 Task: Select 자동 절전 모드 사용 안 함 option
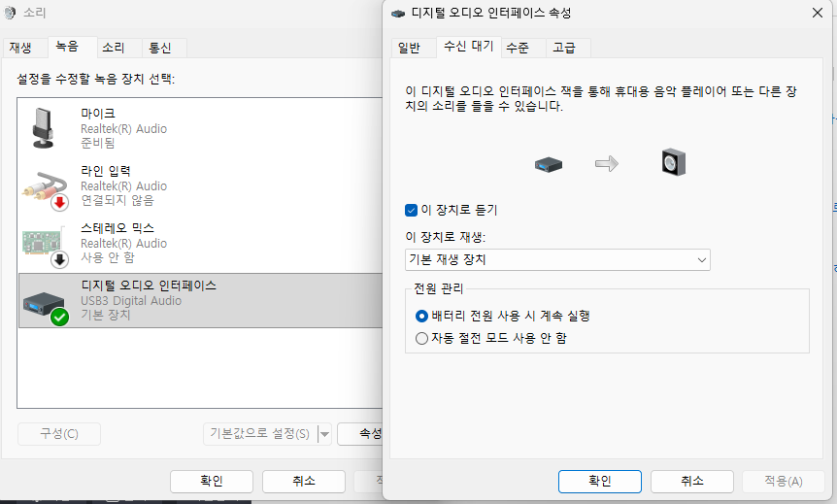point(421,338)
